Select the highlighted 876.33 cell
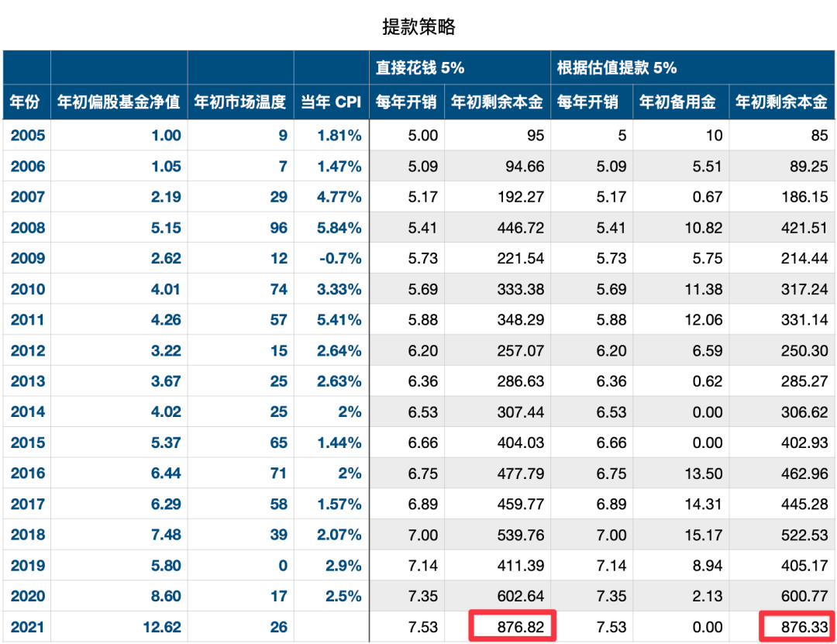 click(x=797, y=626)
